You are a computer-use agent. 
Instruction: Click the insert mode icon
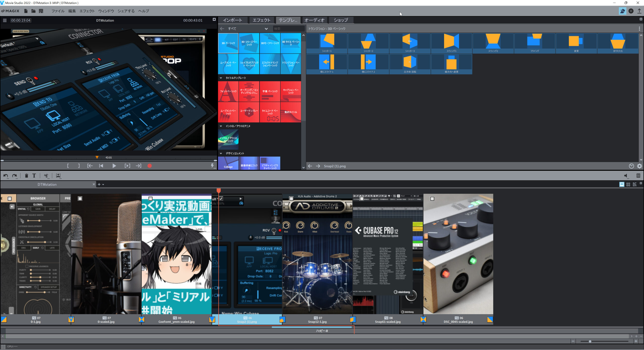58,176
